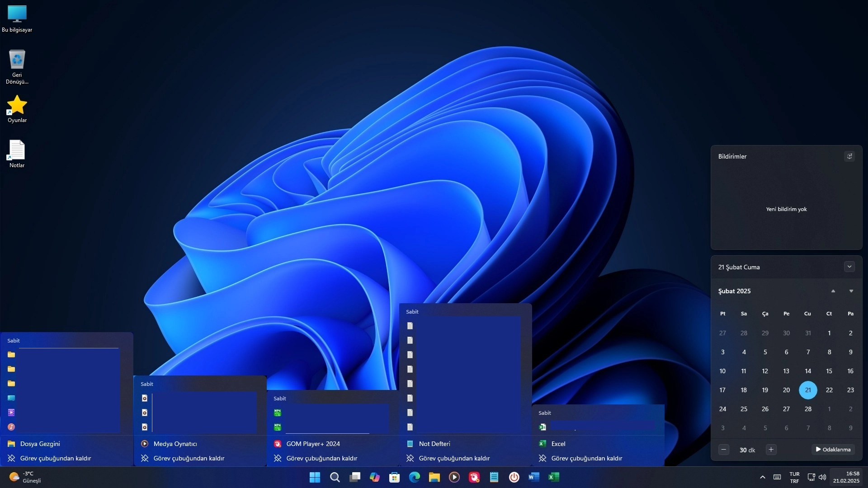Increase focus time with plus button

[x=771, y=450]
